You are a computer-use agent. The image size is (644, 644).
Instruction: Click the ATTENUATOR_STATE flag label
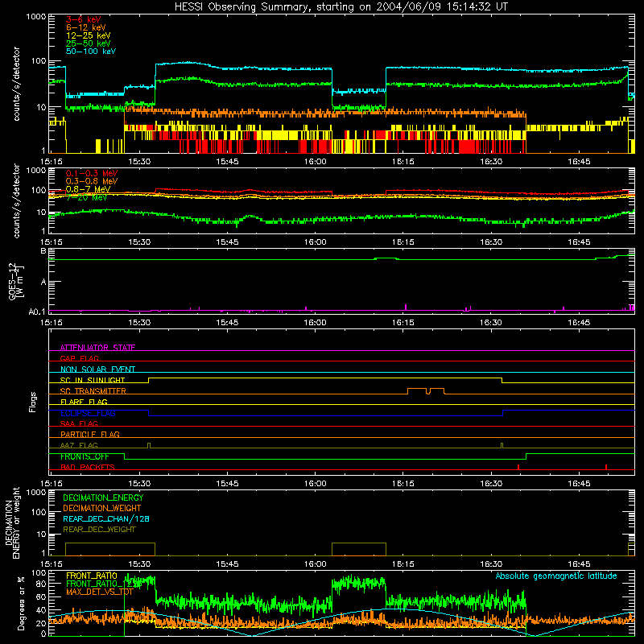97,348
